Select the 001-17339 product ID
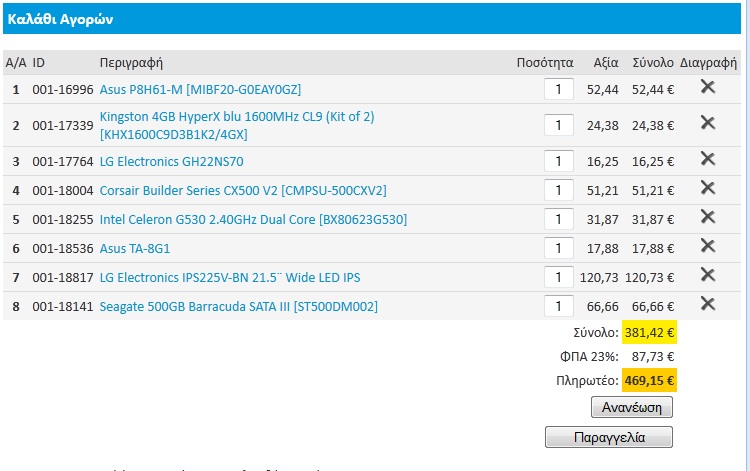This screenshot has width=750, height=471. (63, 125)
